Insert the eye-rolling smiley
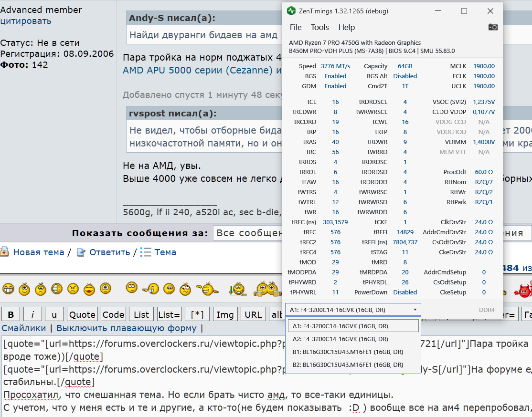Screen dimensions: 532x417 point(132,288)
